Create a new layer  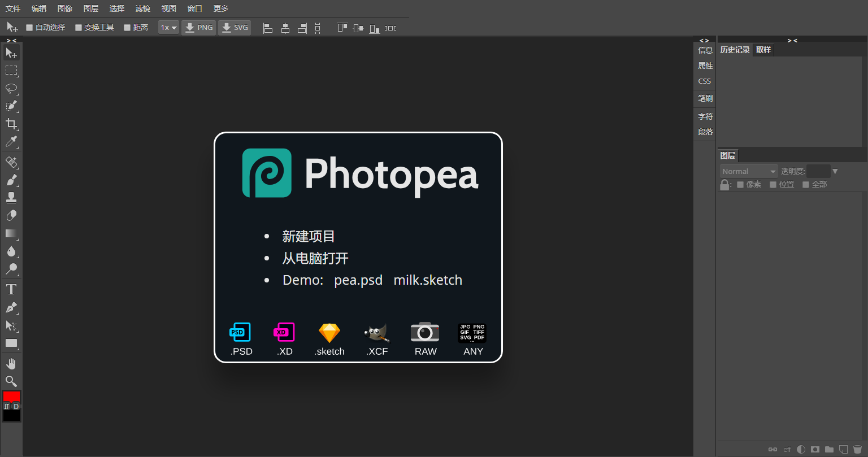843,450
